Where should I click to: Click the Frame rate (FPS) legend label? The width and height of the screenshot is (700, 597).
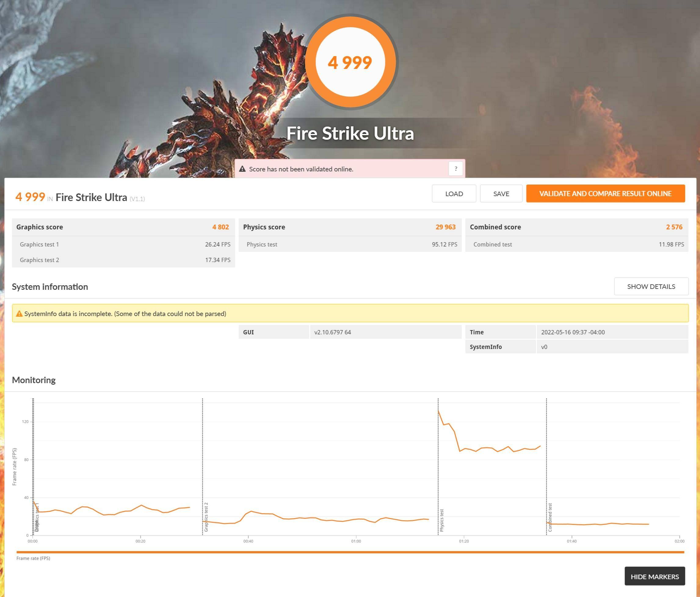click(x=33, y=558)
